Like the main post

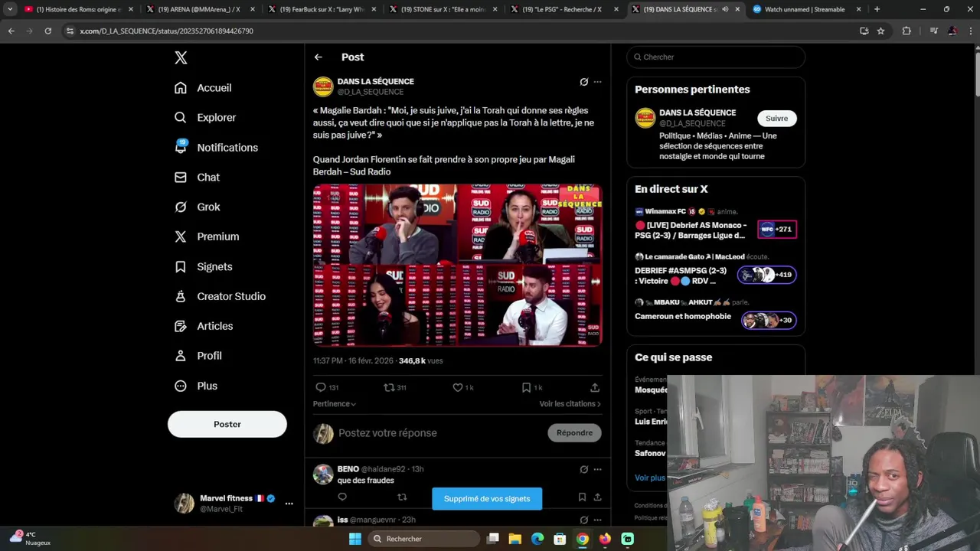tap(458, 387)
